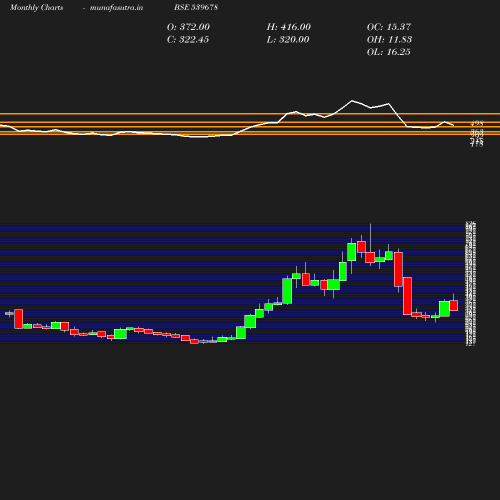Click the 'Monthly Charts' title text

(36, 7)
